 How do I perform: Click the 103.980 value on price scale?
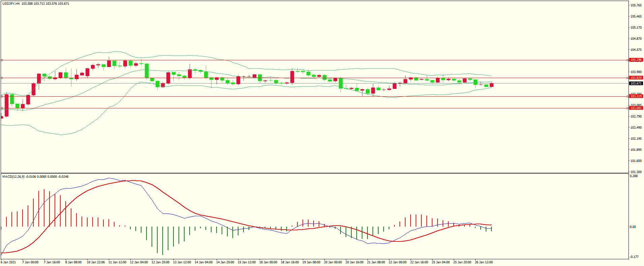(x=636, y=72)
